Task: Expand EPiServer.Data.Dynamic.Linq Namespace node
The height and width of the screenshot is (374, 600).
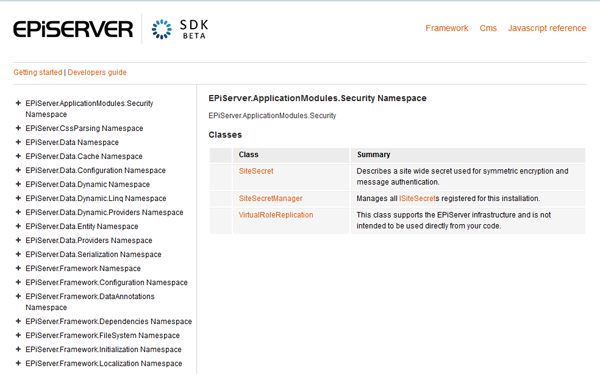Action: pyautogui.click(x=18, y=198)
